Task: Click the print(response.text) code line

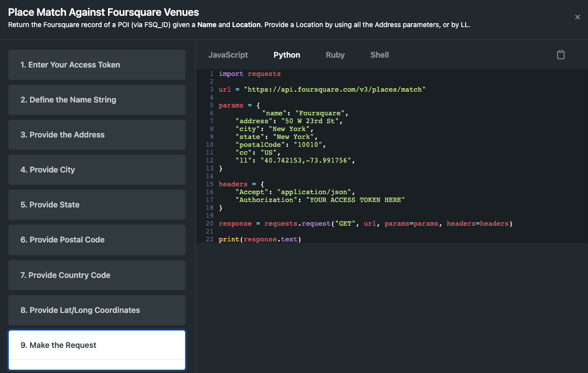Action: 259,239
